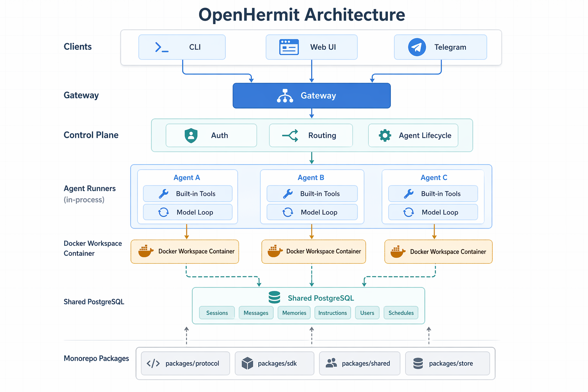Screen dimensions: 588x392
Task: Click Agent A's Built-in Tools wrench icon
Action: tap(163, 194)
